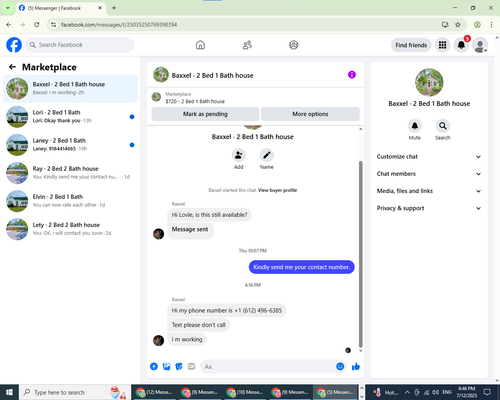The height and width of the screenshot is (400, 500).
Task: Open the Windows action center notifications
Action: 487,392
